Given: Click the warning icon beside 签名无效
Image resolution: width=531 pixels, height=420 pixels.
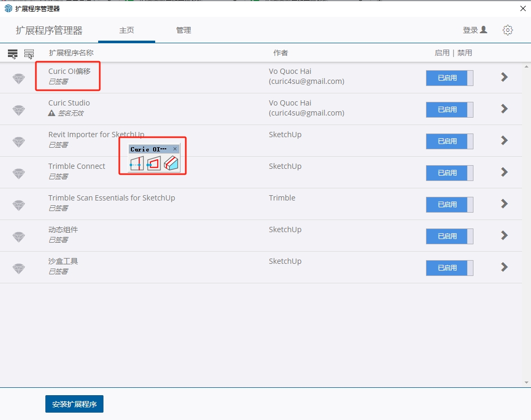Looking at the screenshot, I should (x=52, y=113).
